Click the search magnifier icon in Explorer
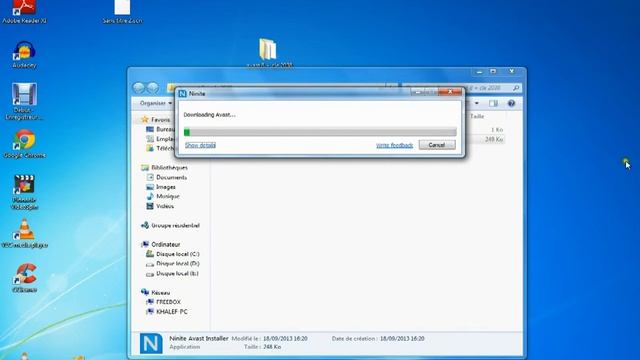The height and width of the screenshot is (360, 640). point(516,88)
